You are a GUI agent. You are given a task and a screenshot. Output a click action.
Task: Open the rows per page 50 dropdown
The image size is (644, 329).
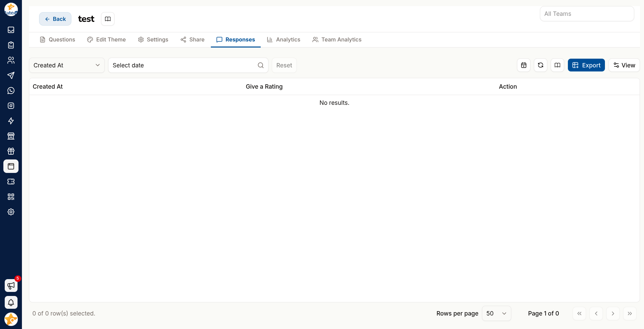496,313
